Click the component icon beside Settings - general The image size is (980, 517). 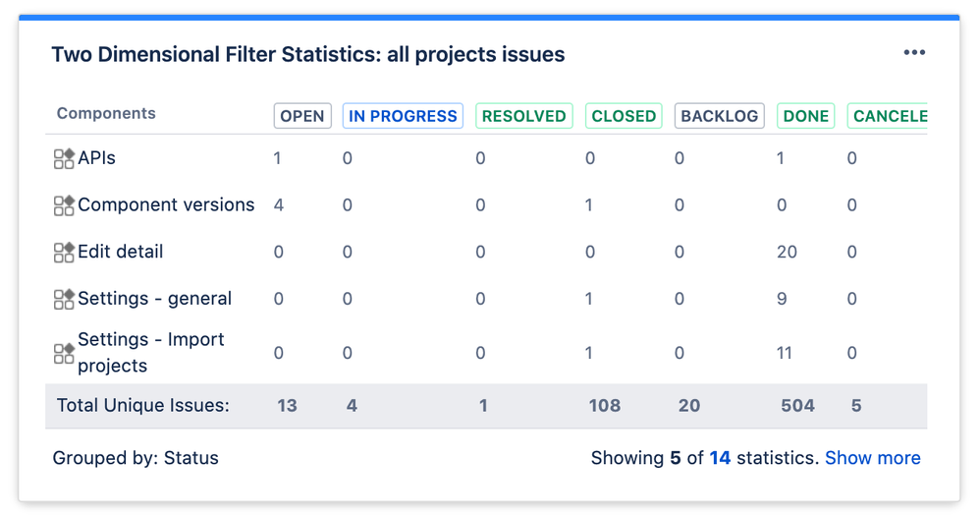click(x=64, y=299)
